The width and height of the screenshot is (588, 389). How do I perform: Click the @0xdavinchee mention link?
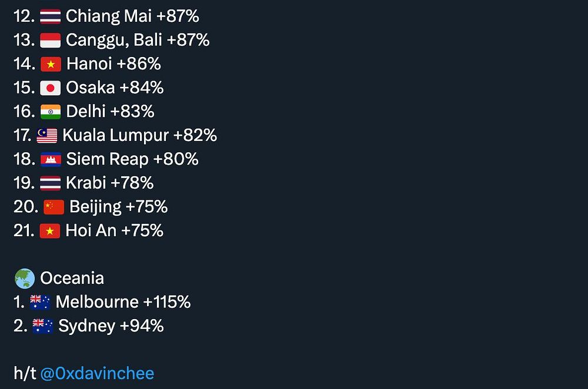coord(97,374)
